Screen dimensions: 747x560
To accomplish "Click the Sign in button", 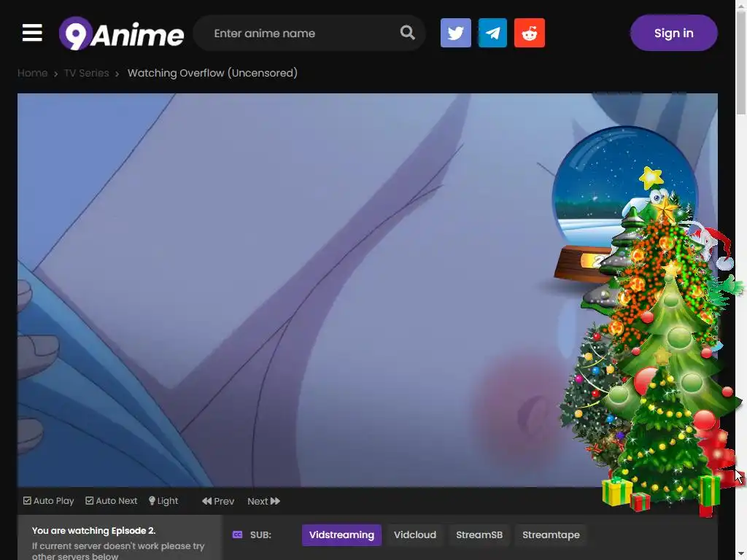I will (673, 33).
